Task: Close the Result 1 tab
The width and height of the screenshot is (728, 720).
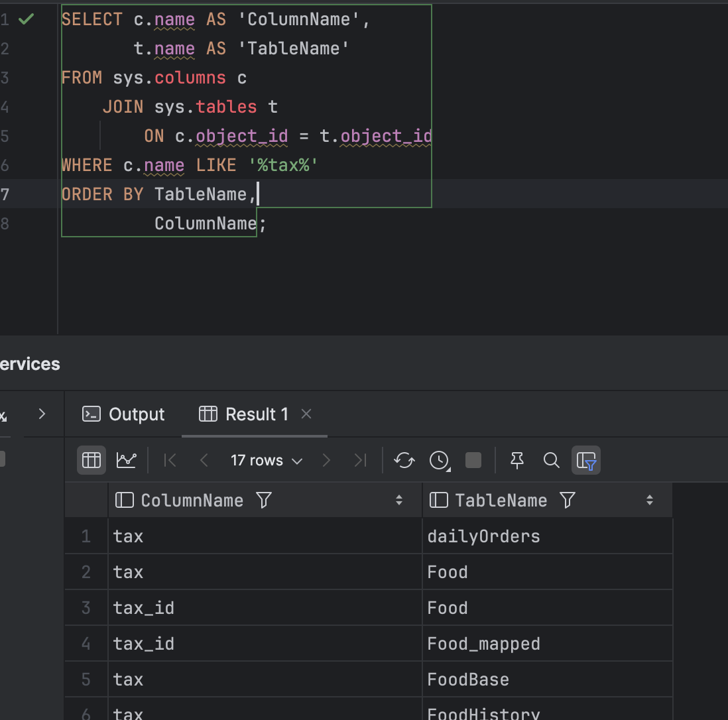Action: (x=306, y=414)
